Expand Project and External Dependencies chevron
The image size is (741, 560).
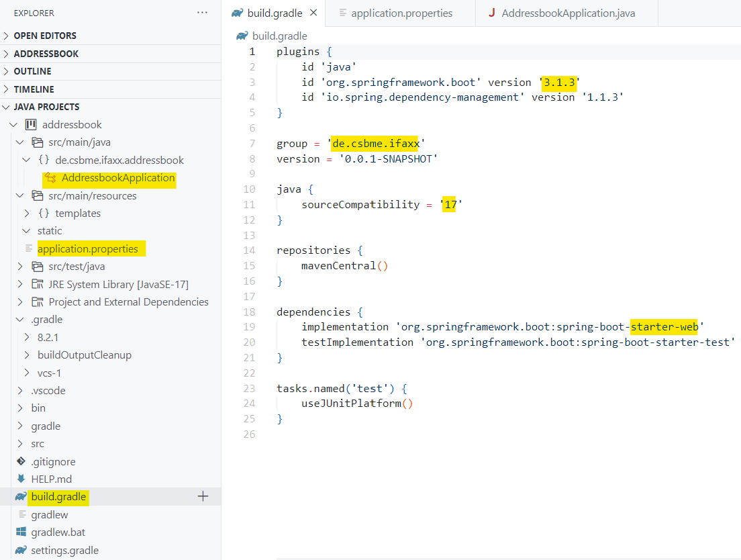pos(20,302)
